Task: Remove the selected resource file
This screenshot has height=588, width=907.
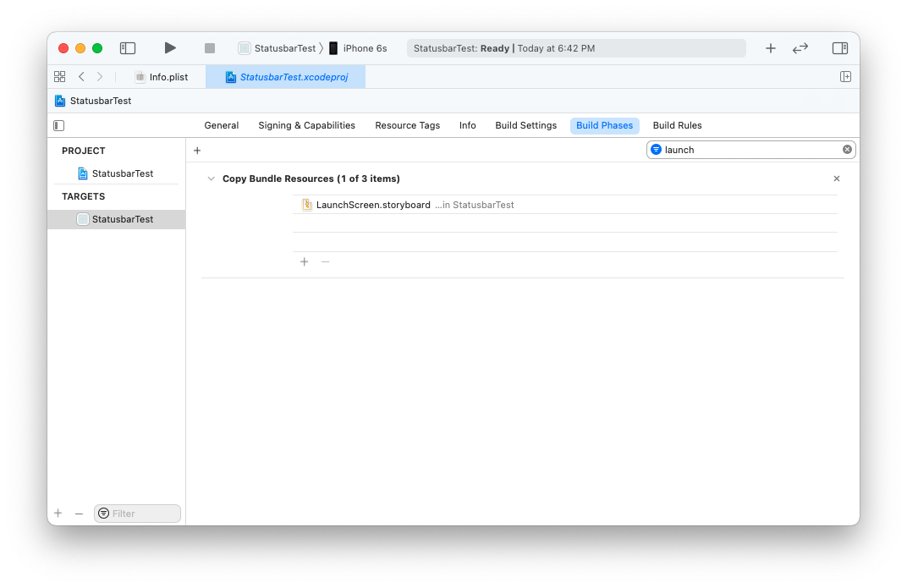Action: (325, 262)
